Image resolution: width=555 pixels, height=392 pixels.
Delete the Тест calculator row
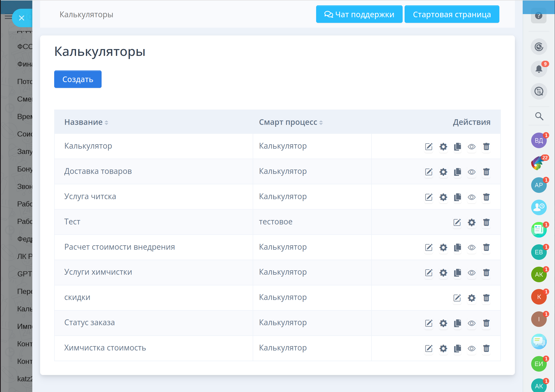tap(486, 222)
